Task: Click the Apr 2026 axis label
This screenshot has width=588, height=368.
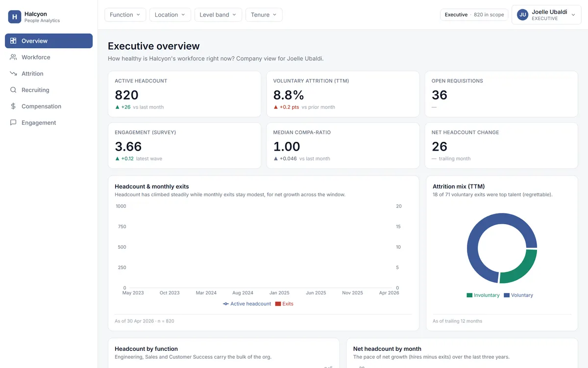Action: click(389, 293)
